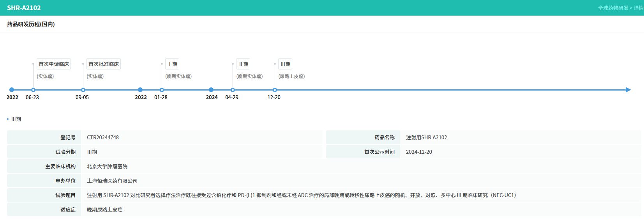Click the 12-20 hollow timeline node
644x224 pixels.
click(x=275, y=90)
